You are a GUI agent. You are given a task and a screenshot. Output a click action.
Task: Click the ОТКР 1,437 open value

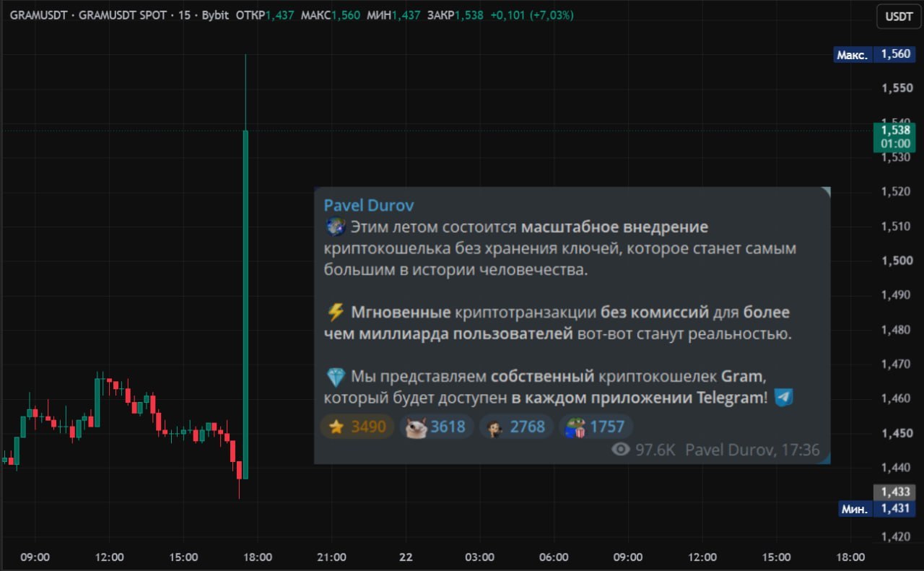265,14
